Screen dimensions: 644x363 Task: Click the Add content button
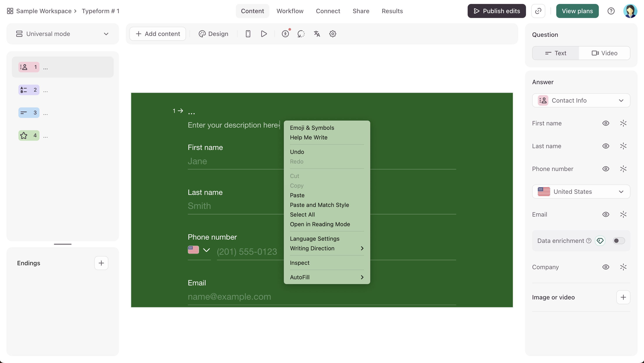click(158, 34)
